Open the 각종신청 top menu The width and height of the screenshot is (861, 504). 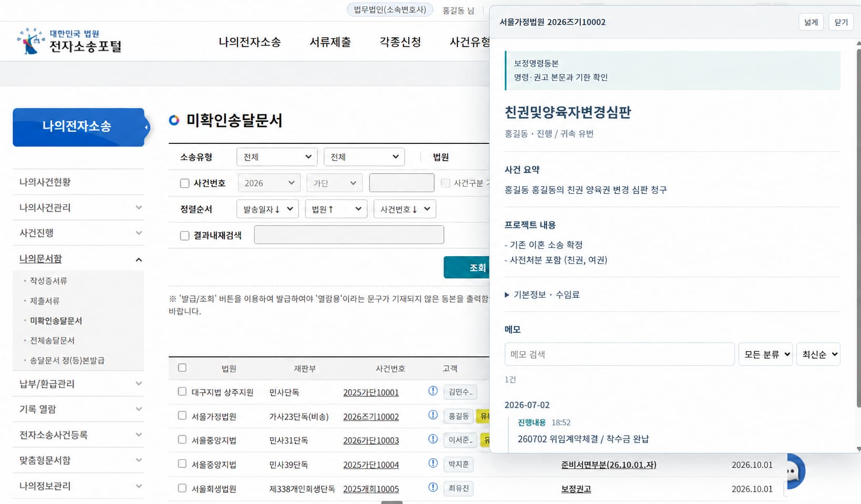click(x=400, y=42)
